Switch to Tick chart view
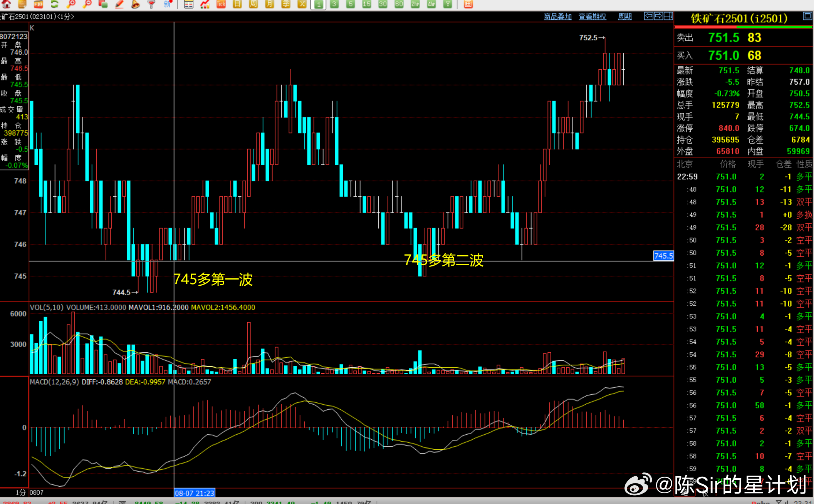The image size is (814, 504). tap(221, 4)
